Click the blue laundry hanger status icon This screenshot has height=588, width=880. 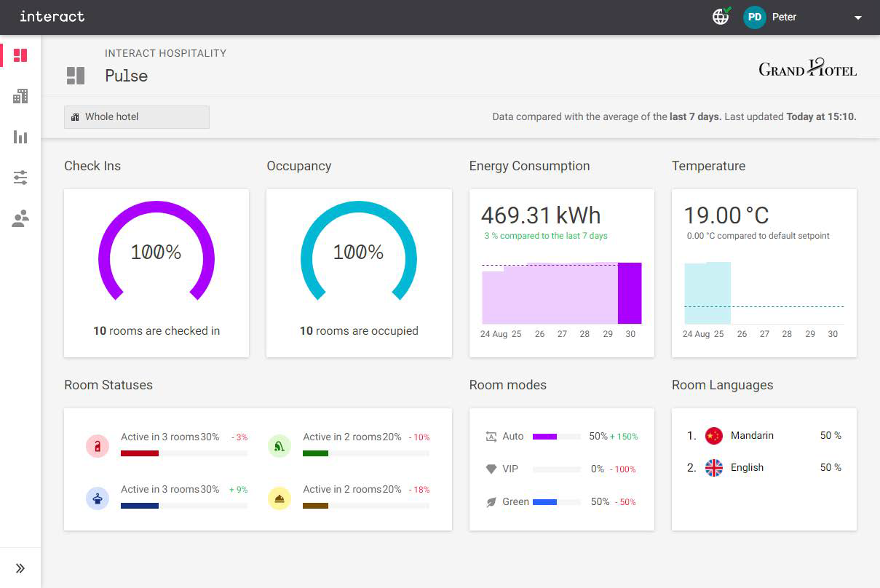98,498
